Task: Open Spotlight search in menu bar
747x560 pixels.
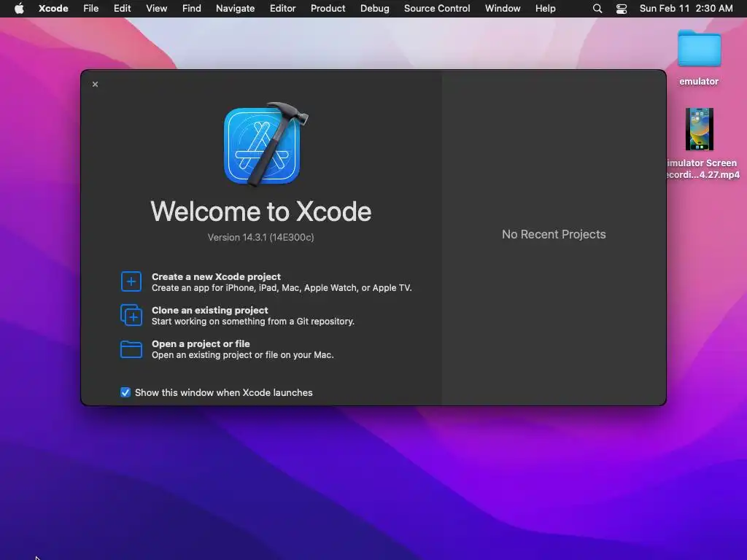Action: click(x=597, y=9)
